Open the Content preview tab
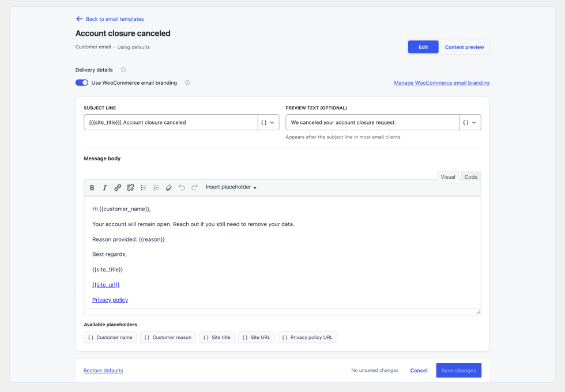Viewport: 565px width, 392px height. (x=464, y=47)
